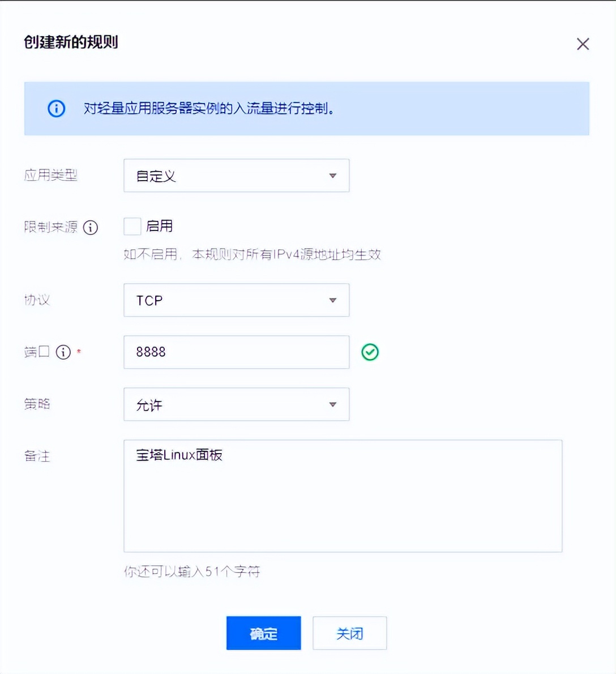The height and width of the screenshot is (674, 616).
Task: Close the dialog with the X icon
Action: point(583,44)
